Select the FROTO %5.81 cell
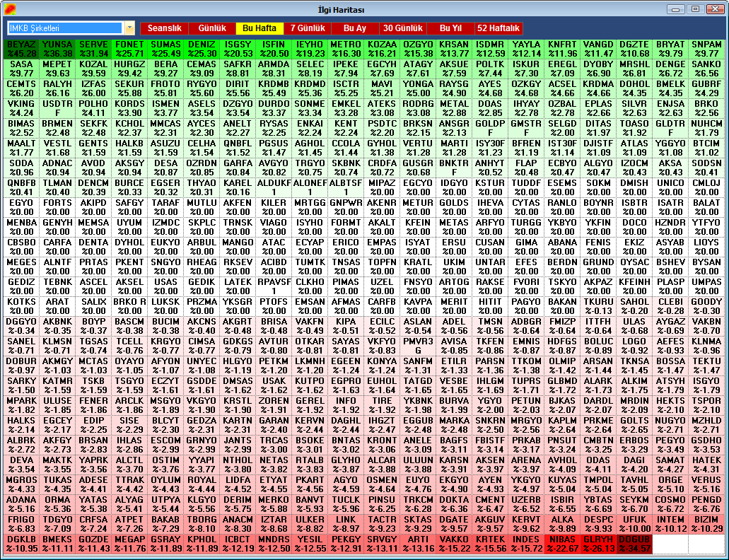The height and width of the screenshot is (560, 729). pyautogui.click(x=165, y=88)
